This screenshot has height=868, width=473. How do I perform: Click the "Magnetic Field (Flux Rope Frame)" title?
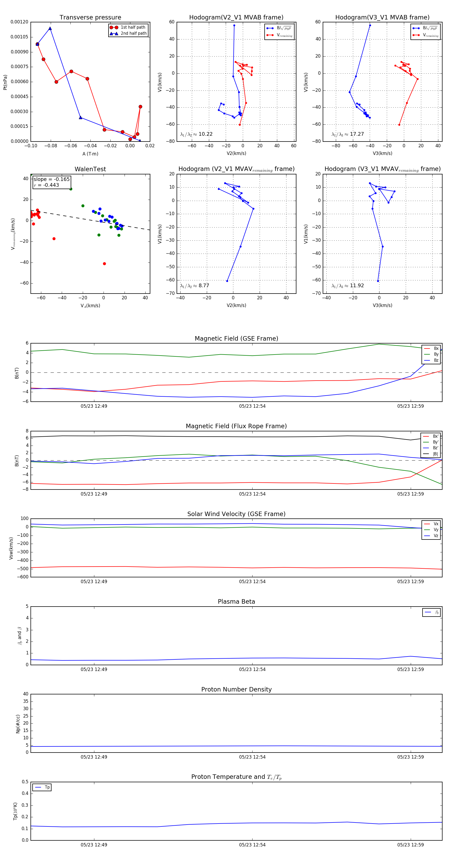pos(236,426)
